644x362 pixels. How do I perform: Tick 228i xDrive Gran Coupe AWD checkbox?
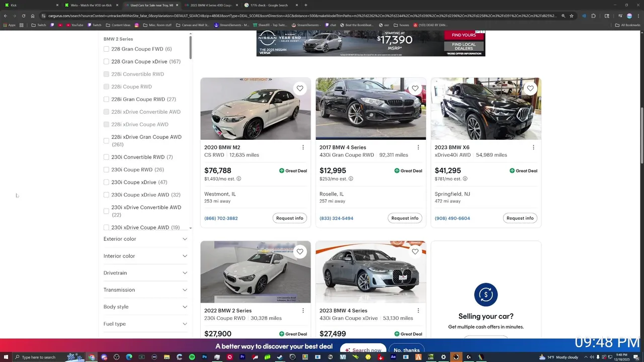tap(106, 141)
